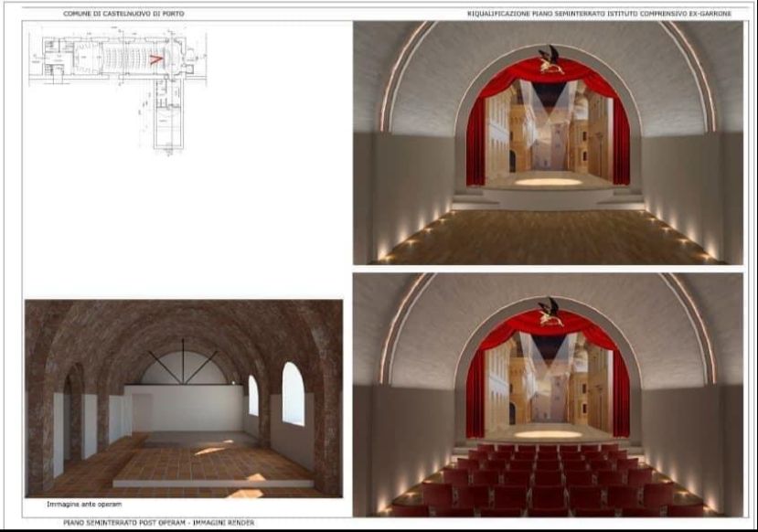
Task: Click the arched window on the right brick wall
Action: click(293, 393)
